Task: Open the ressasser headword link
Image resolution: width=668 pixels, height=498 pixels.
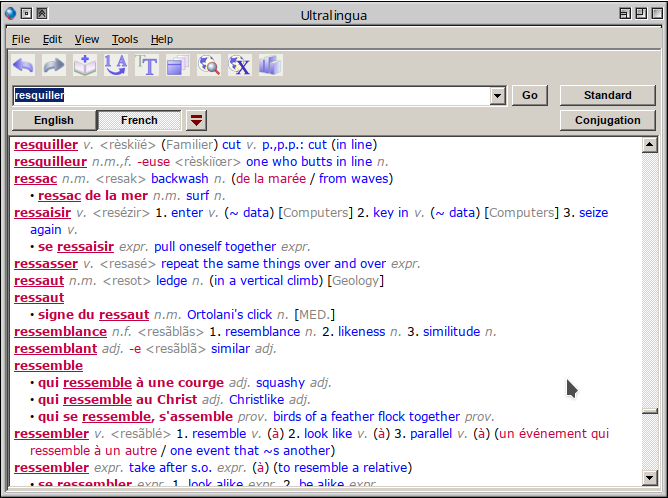Action: (x=46, y=264)
